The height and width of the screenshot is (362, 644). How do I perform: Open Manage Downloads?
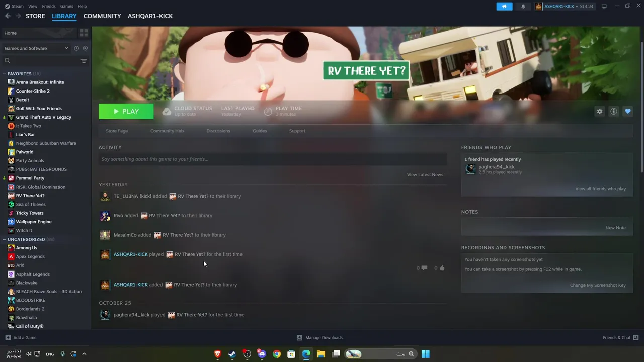(x=319, y=338)
